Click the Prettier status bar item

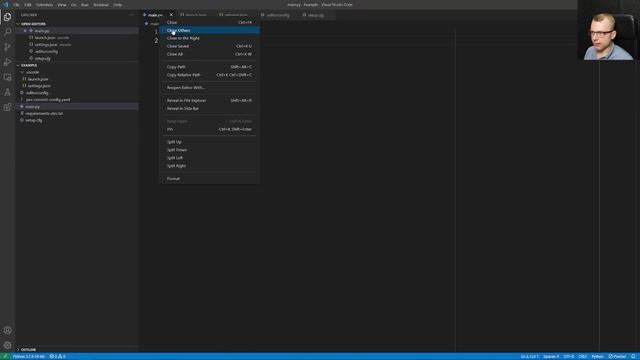click(617, 356)
